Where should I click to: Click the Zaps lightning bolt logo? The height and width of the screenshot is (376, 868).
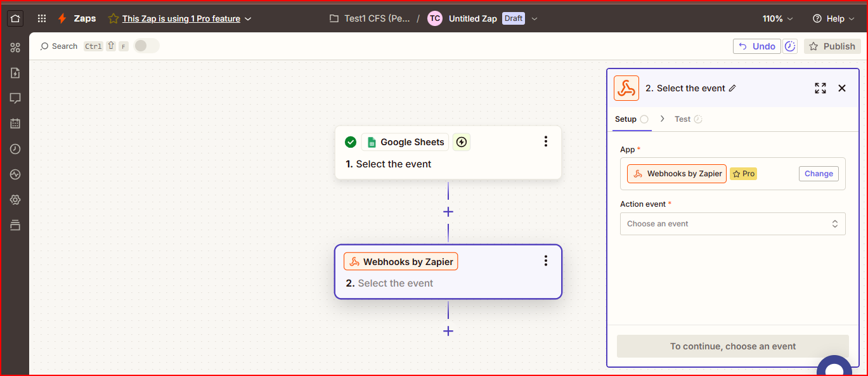[x=62, y=18]
